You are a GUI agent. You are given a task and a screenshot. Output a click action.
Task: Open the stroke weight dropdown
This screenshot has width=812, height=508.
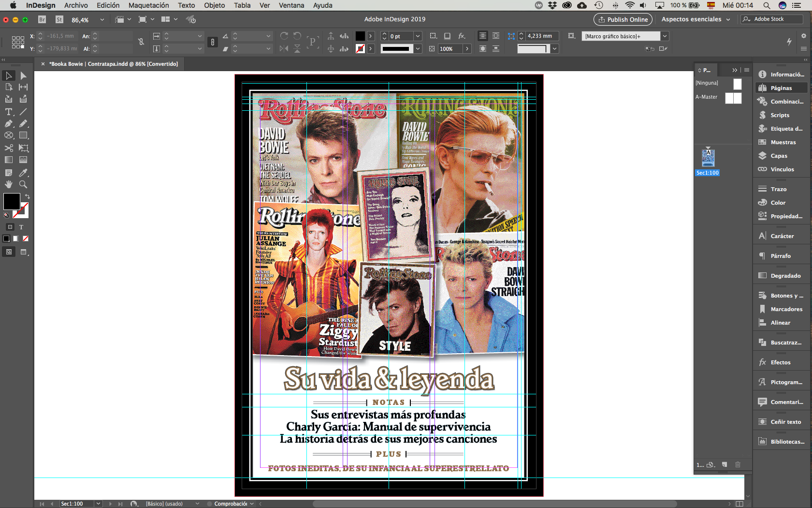[x=418, y=36]
